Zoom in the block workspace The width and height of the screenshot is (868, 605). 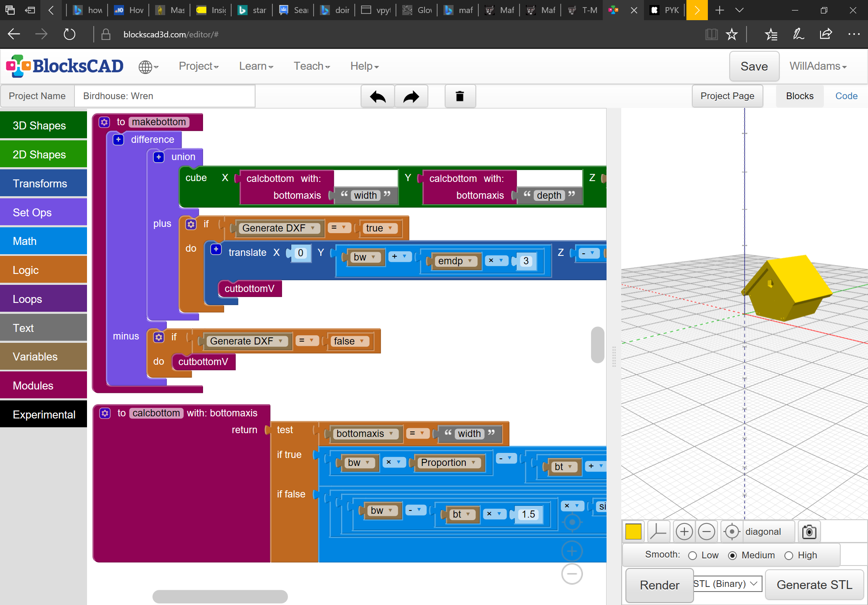coord(572,551)
